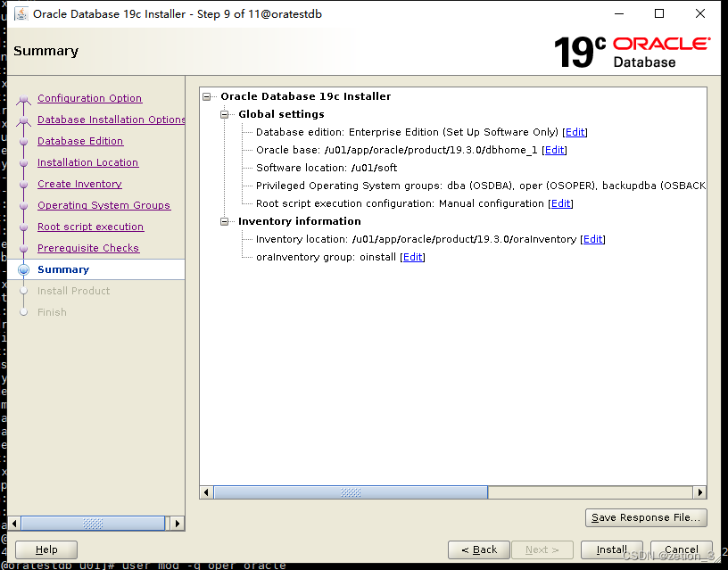
Task: Click steps panel scroll left arrow
Action: 14,524
